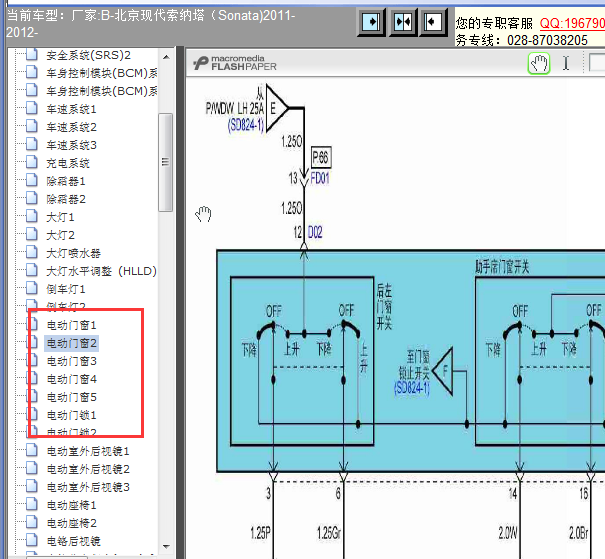
Task: Select 电动门锁1 in the tree
Action: click(x=71, y=415)
